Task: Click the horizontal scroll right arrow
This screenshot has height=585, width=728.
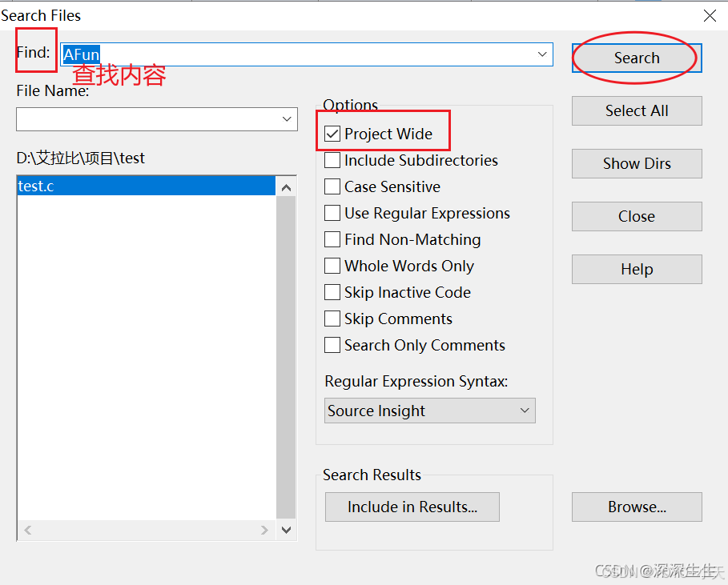Action: pyautogui.click(x=264, y=530)
